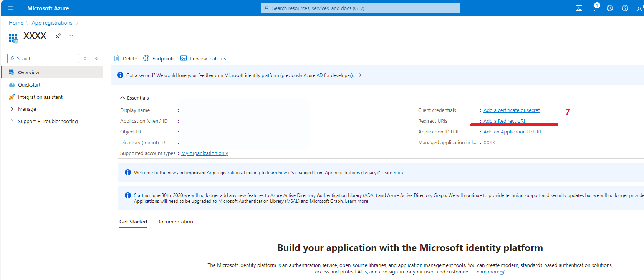The height and width of the screenshot is (280, 644).
Task: Open Learn more in ADAL notice
Action: (x=356, y=201)
